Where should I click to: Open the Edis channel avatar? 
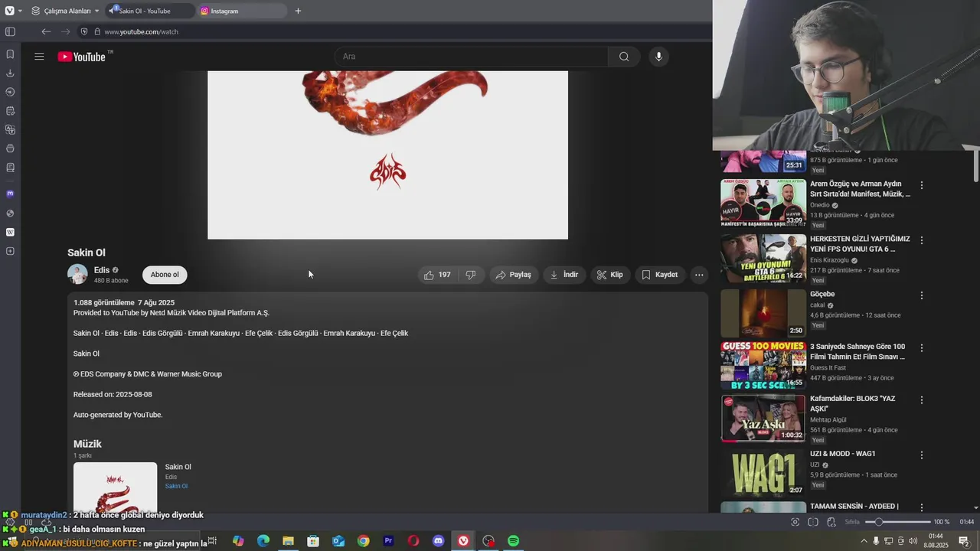[77, 274]
